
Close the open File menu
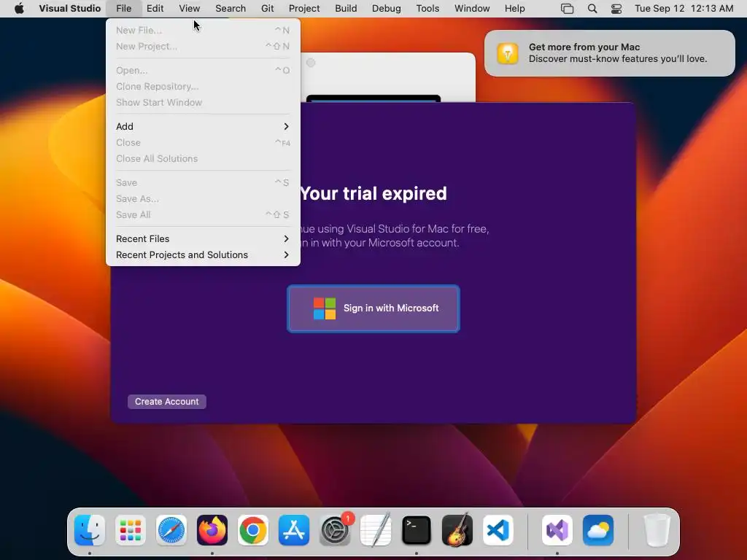[x=123, y=8]
